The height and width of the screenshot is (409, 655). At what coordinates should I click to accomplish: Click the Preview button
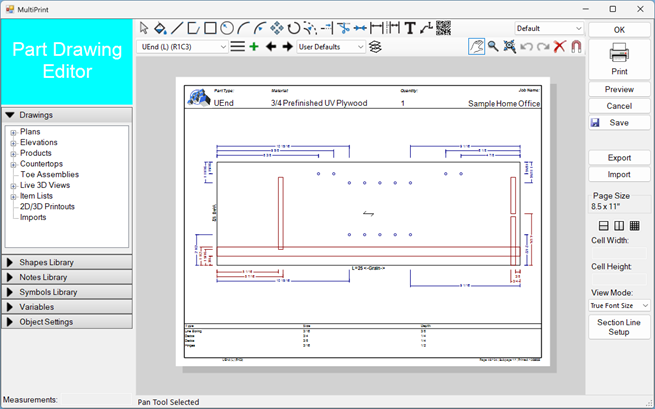click(619, 89)
